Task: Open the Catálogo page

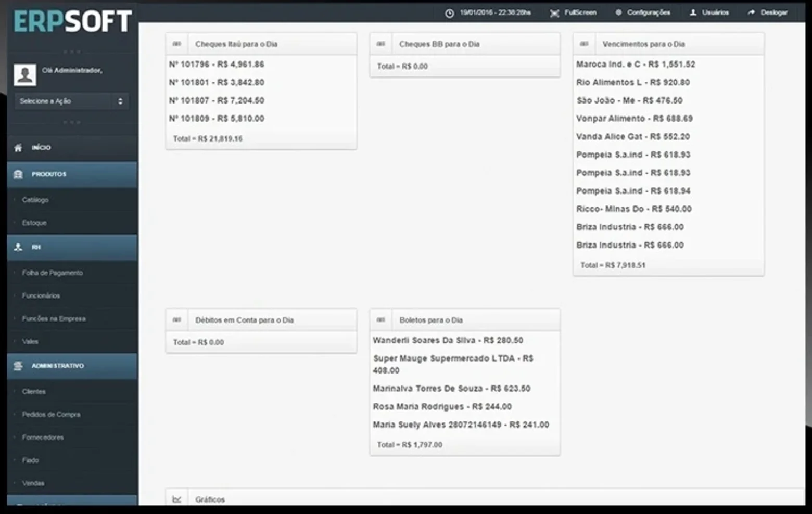Action: (x=35, y=200)
